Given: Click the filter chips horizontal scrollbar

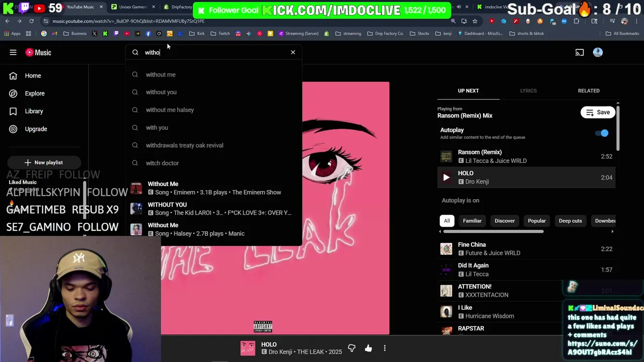Looking at the screenshot, I should tap(493, 232).
